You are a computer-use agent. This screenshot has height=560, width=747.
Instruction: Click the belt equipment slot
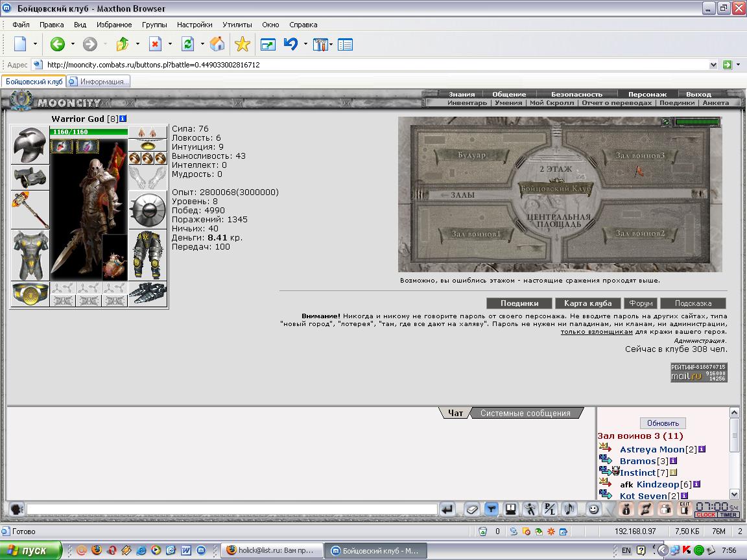point(30,294)
